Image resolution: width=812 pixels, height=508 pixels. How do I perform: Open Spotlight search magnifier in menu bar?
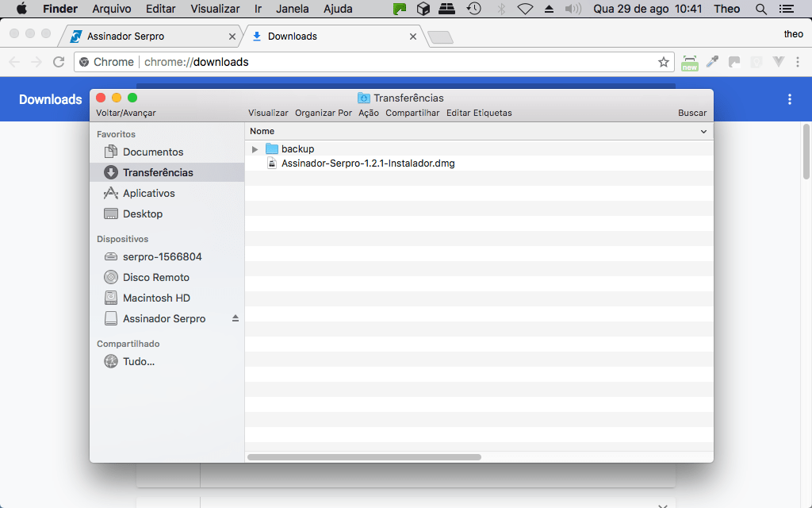pos(760,10)
